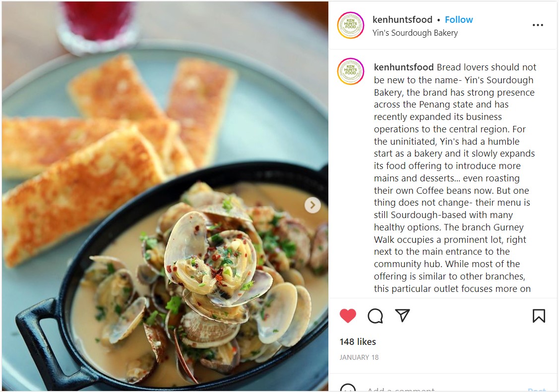Viewport: 559px width, 392px height.
Task: Click the Post comment button
Action: coord(537,390)
